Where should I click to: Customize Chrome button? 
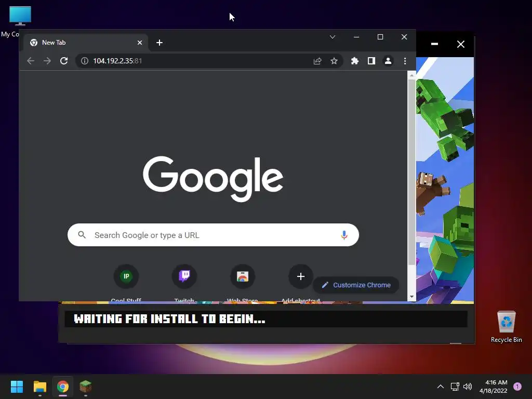tap(356, 285)
